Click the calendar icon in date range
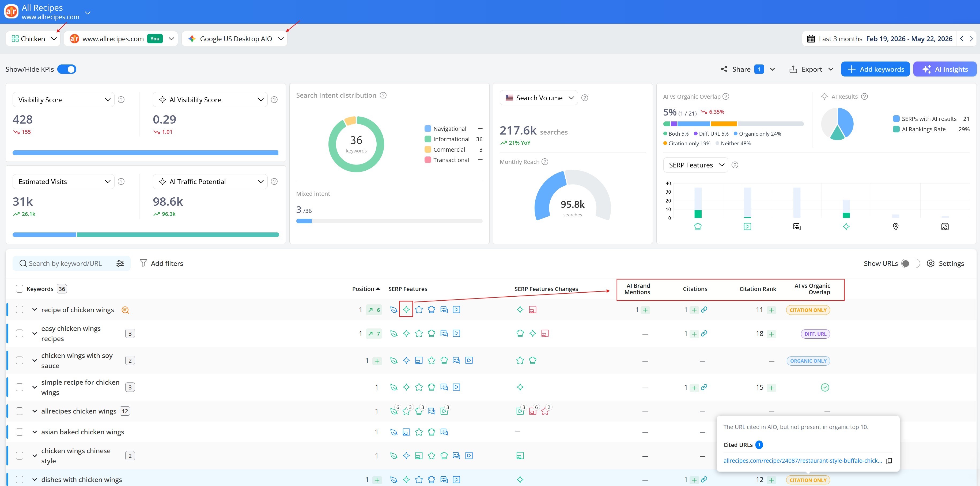Image resolution: width=980 pixels, height=486 pixels. coord(811,39)
